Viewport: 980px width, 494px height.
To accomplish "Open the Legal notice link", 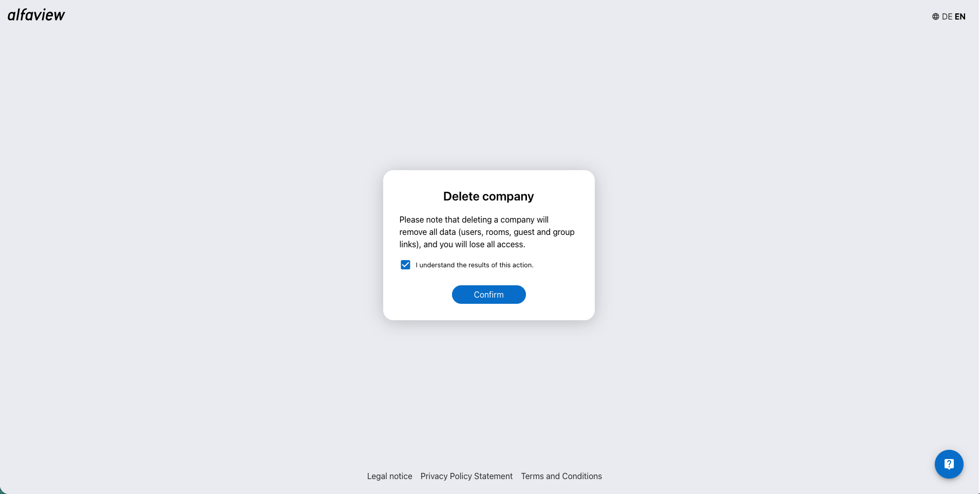I will point(389,476).
